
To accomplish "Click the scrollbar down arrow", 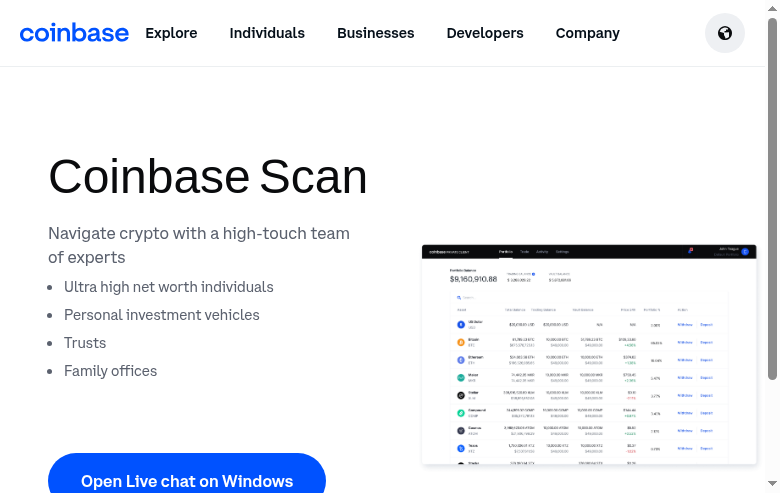I will (772, 484).
